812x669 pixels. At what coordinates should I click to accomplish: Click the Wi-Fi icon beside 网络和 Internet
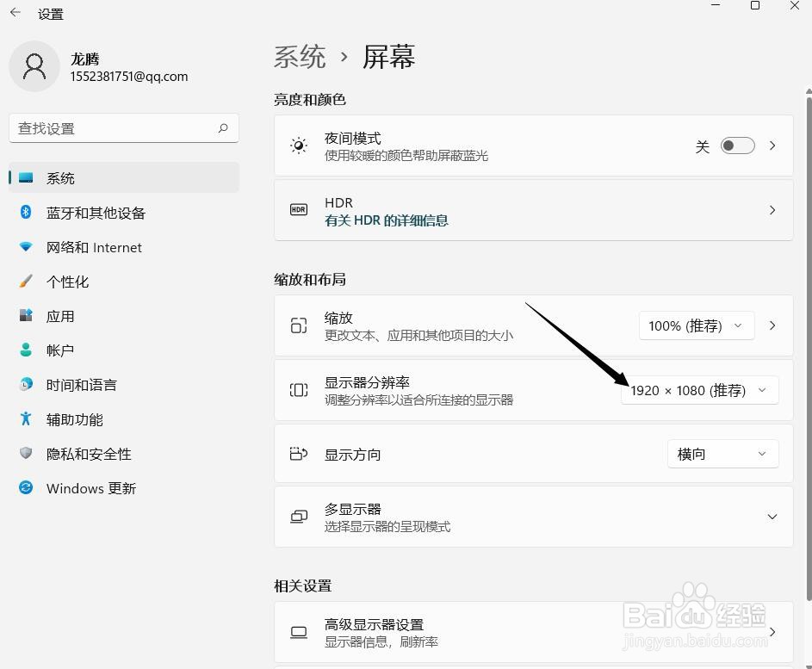(25, 247)
